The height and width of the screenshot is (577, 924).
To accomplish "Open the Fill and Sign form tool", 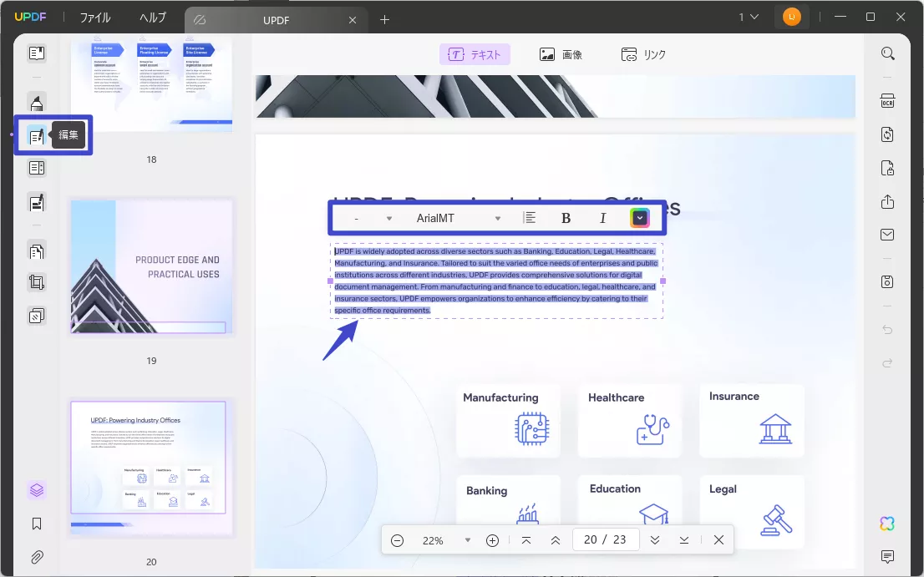I will pos(37,203).
